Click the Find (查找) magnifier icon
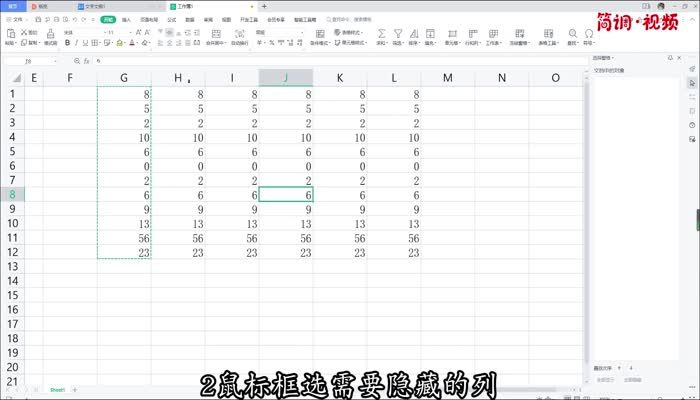Image resolution: width=700 pixels, height=400 pixels. 573,34
